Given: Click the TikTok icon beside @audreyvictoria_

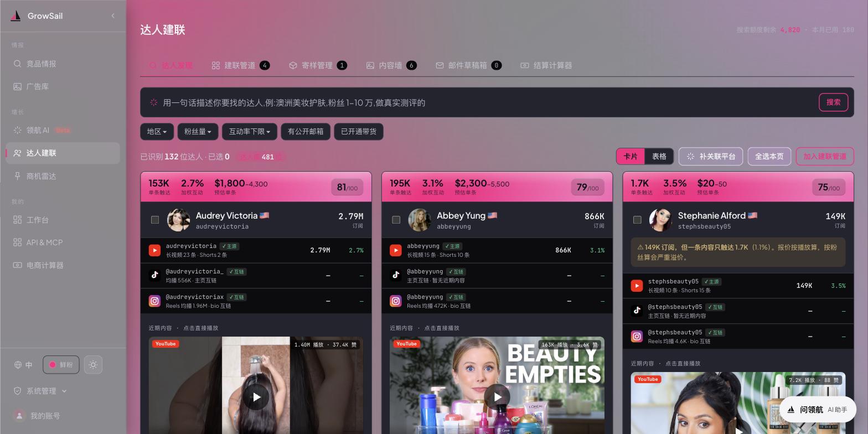Looking at the screenshot, I should [154, 276].
